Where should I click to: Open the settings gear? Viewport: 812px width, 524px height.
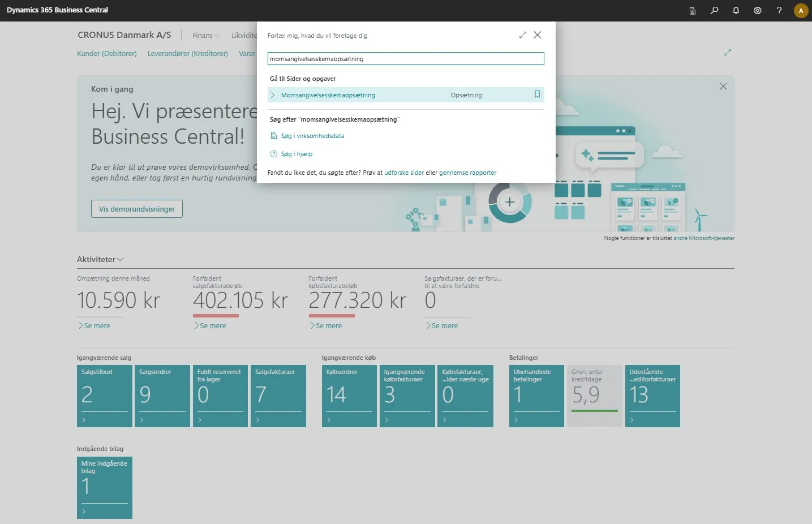[x=758, y=11]
